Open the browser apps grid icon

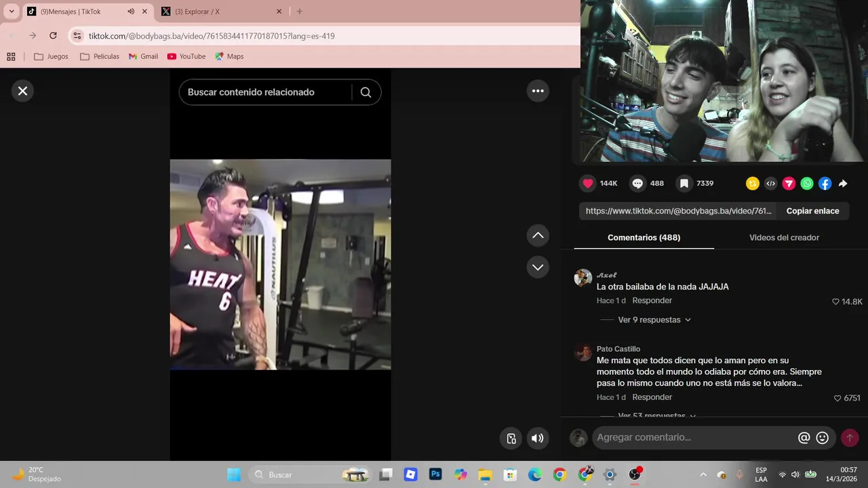pos(11,56)
